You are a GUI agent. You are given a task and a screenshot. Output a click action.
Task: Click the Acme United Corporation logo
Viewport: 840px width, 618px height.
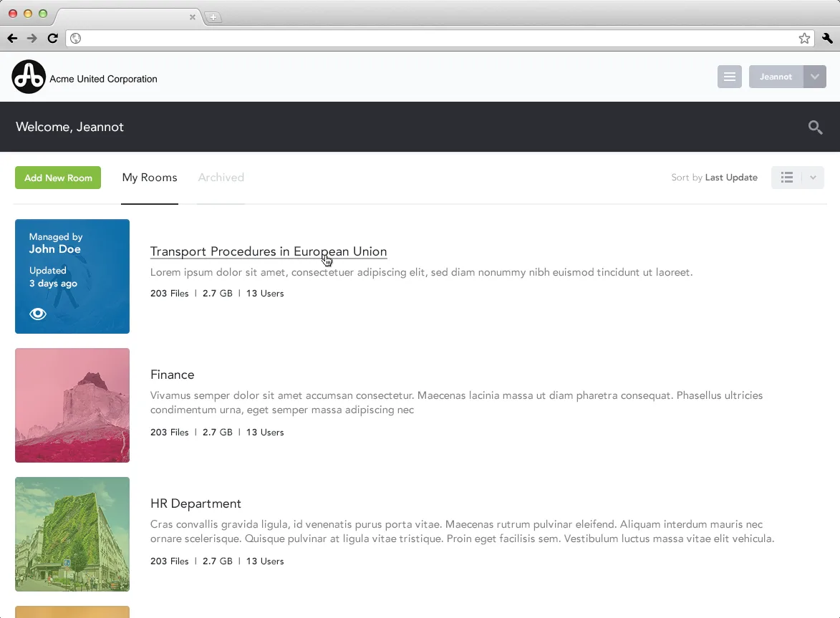coord(29,77)
